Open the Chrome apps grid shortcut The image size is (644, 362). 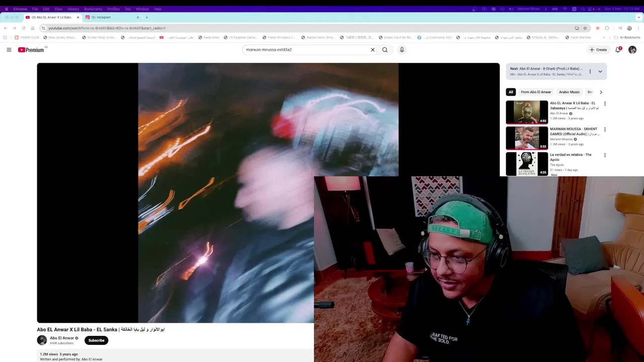tap(6, 37)
